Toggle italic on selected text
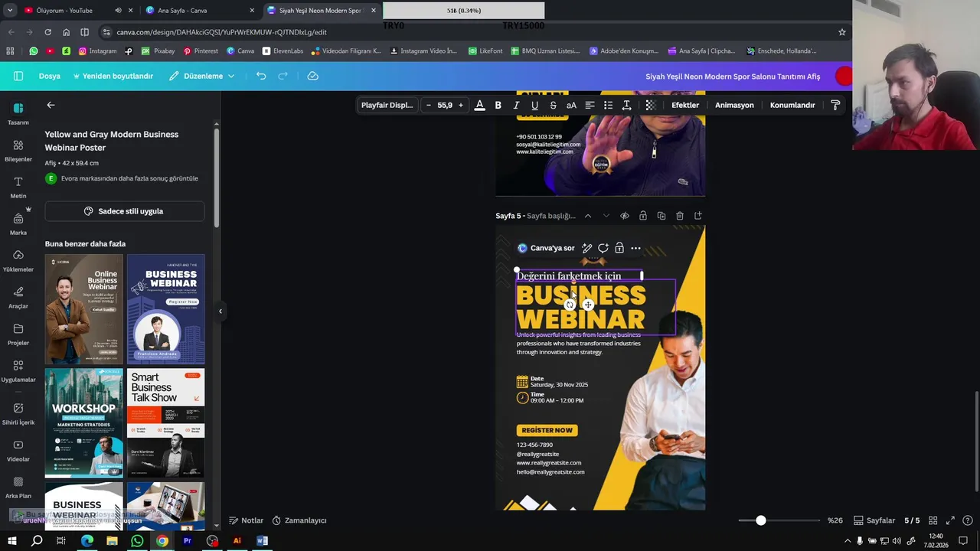Viewport: 980px width, 551px height. (x=516, y=105)
